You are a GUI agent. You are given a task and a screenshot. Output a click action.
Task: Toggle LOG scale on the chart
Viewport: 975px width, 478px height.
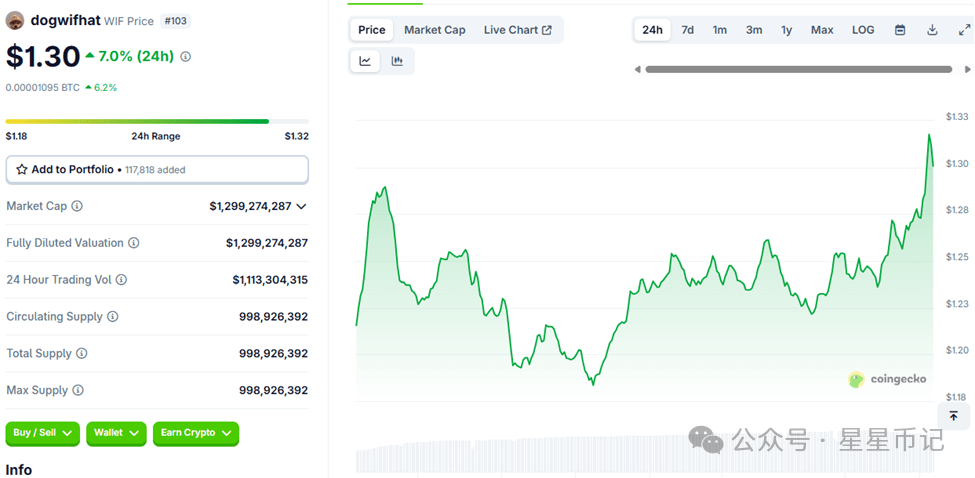(862, 30)
